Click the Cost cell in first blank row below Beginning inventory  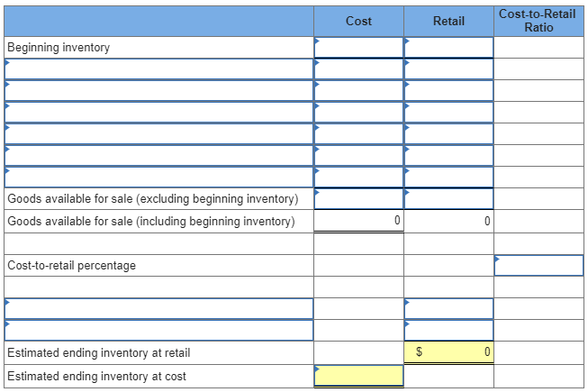click(358, 69)
